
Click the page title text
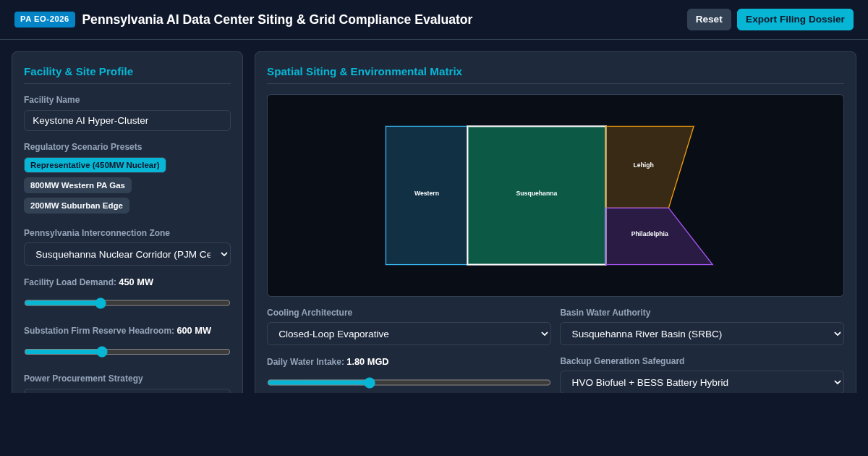click(277, 20)
